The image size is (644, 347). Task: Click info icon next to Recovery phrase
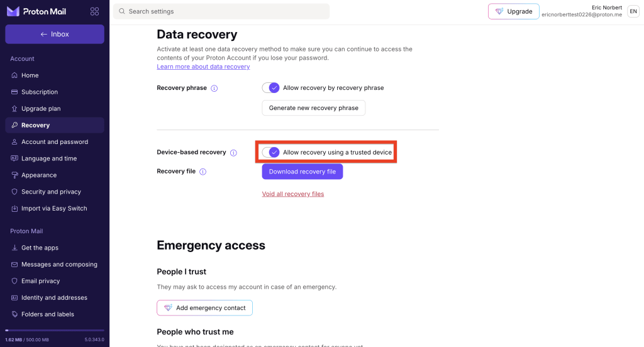pyautogui.click(x=214, y=88)
